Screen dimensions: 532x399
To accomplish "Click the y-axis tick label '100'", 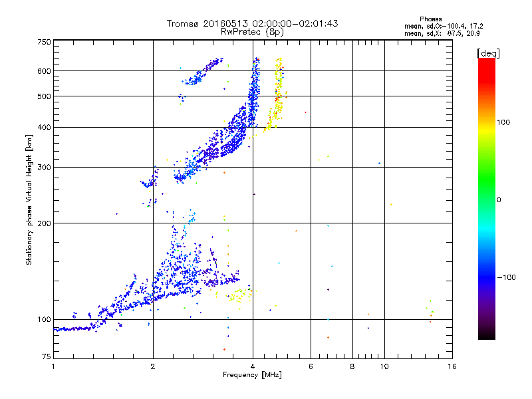I will point(44,319).
